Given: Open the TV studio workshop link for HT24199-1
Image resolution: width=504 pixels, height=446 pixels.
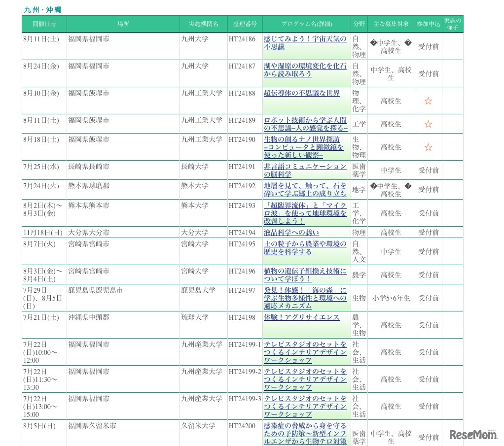Looking at the screenshot, I should click(x=305, y=352).
